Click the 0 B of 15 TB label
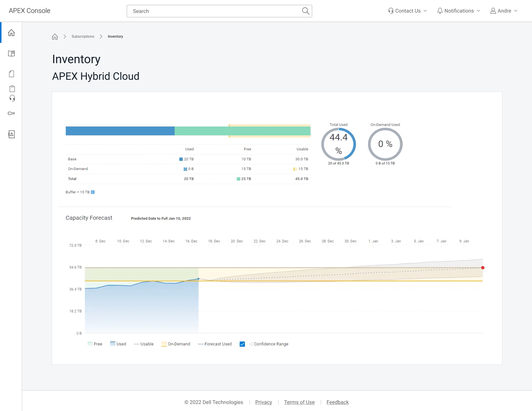The height and width of the screenshot is (411, 532). pos(385,163)
